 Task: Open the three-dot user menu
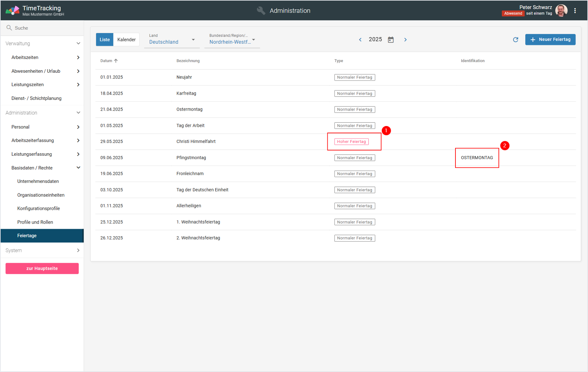tap(575, 11)
